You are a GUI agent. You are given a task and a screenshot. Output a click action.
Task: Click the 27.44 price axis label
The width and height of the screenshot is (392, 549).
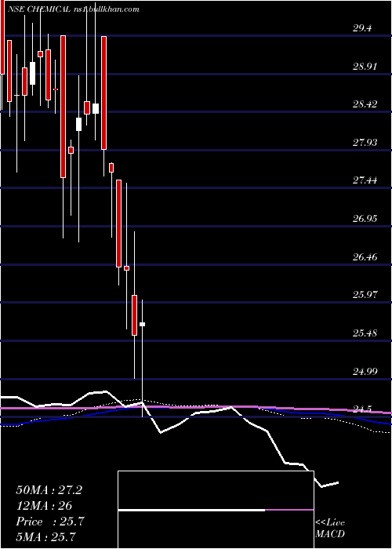(x=365, y=180)
